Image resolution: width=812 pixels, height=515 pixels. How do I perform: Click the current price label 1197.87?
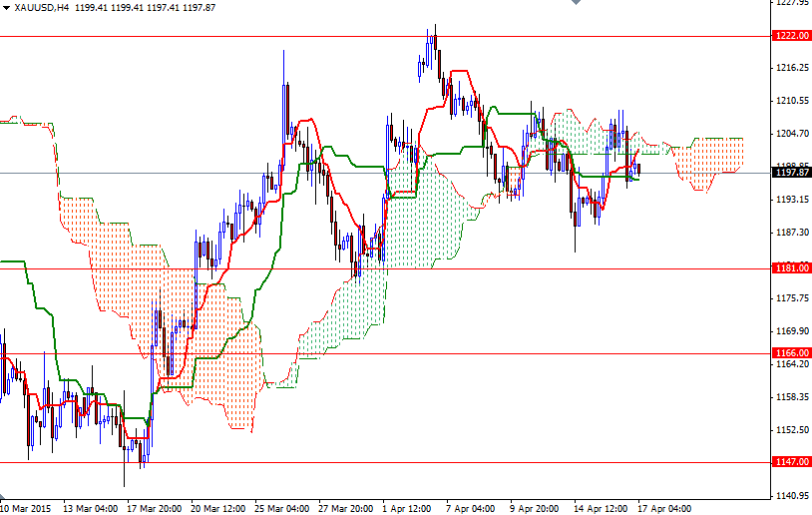[791, 173]
